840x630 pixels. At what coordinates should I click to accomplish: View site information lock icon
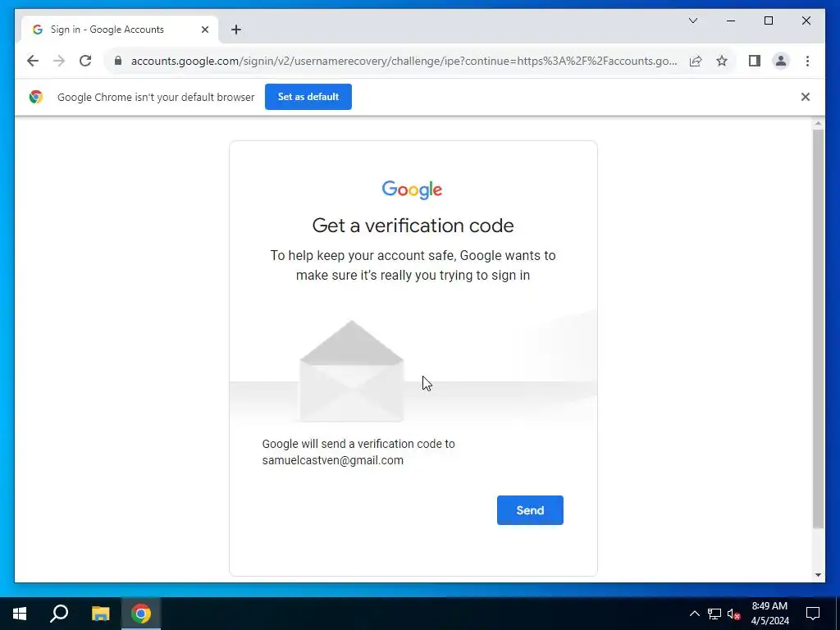pos(118,61)
